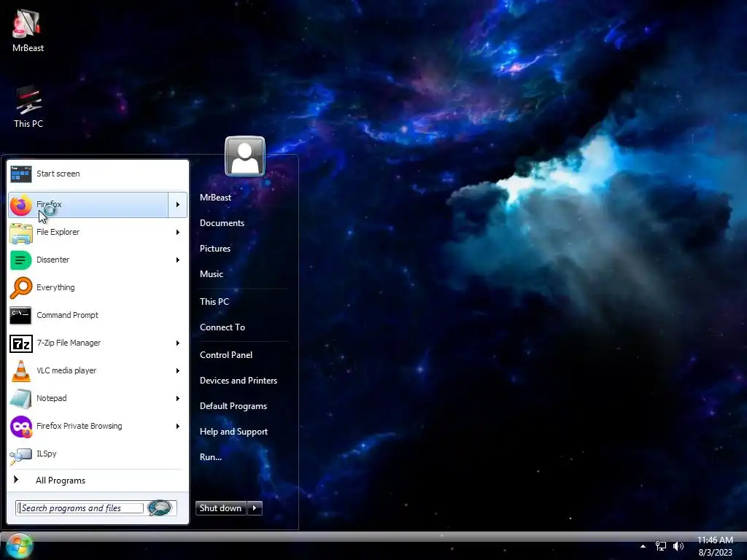
Task: Click the ILSpy label text
Action: [x=46, y=454]
